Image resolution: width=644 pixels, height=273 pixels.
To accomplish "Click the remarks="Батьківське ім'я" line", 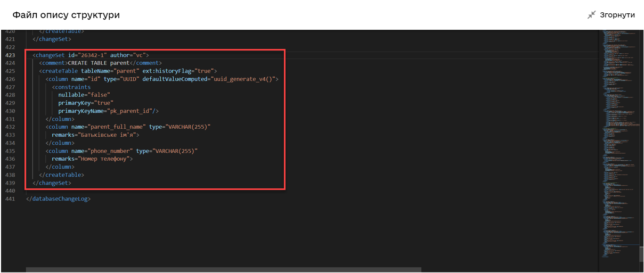I will tap(95, 135).
